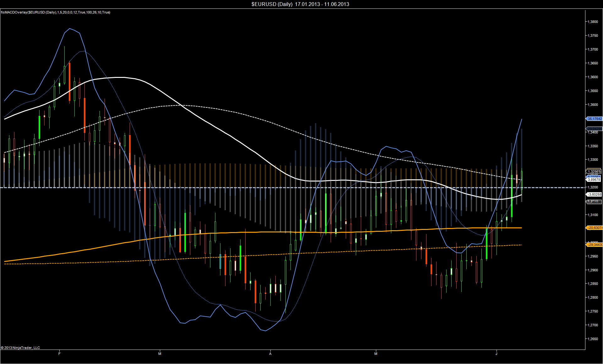
Task: Select the orange -29,34430 marker
Action: point(595,244)
